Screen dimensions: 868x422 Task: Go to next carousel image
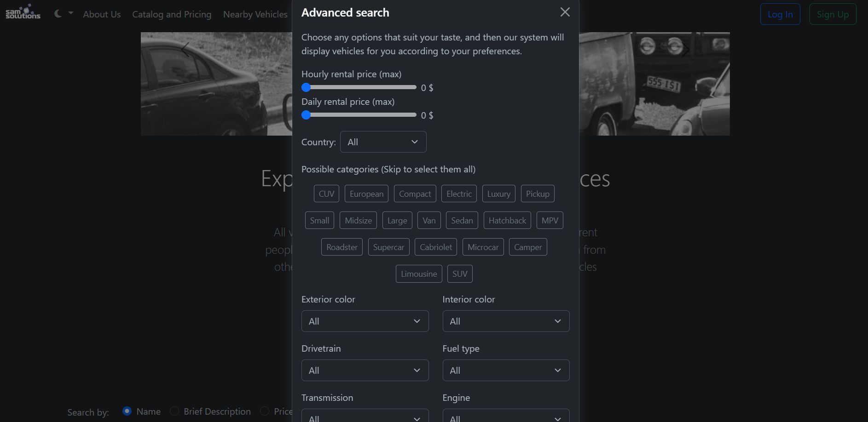[x=685, y=50]
